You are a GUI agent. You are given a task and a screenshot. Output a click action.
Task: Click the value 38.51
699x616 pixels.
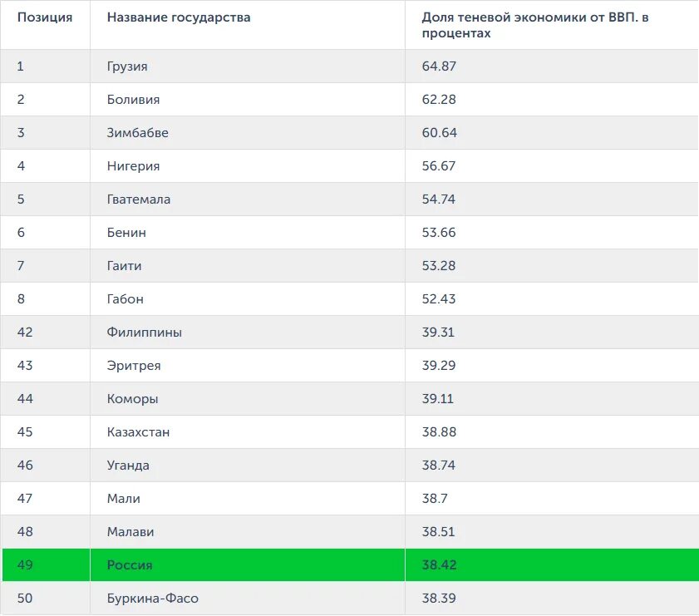[x=438, y=532]
